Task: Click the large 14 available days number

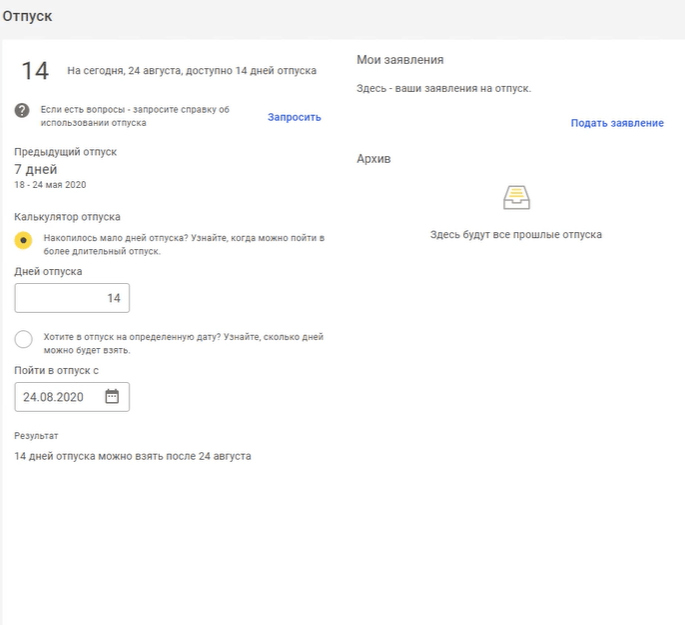Action: [35, 71]
